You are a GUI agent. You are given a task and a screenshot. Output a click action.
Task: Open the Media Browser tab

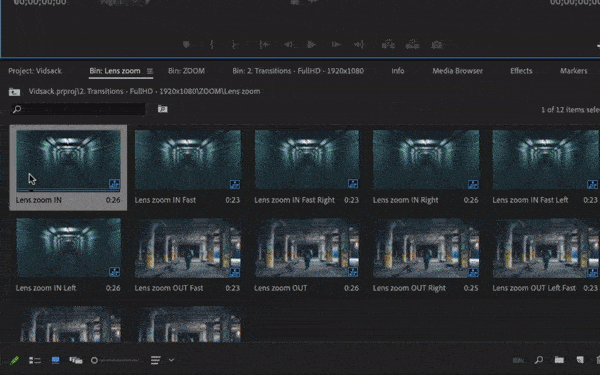coord(458,71)
